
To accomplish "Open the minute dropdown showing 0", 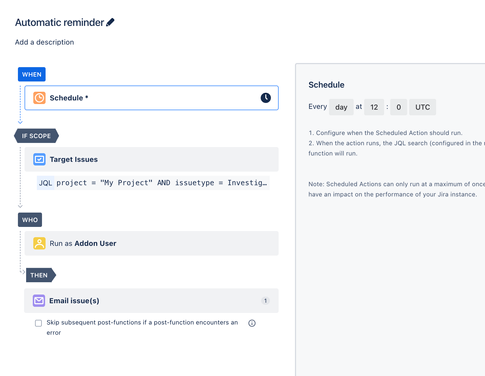I will pos(399,107).
